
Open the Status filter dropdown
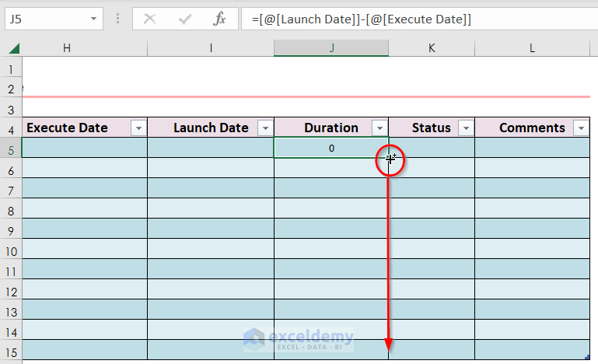(x=466, y=128)
